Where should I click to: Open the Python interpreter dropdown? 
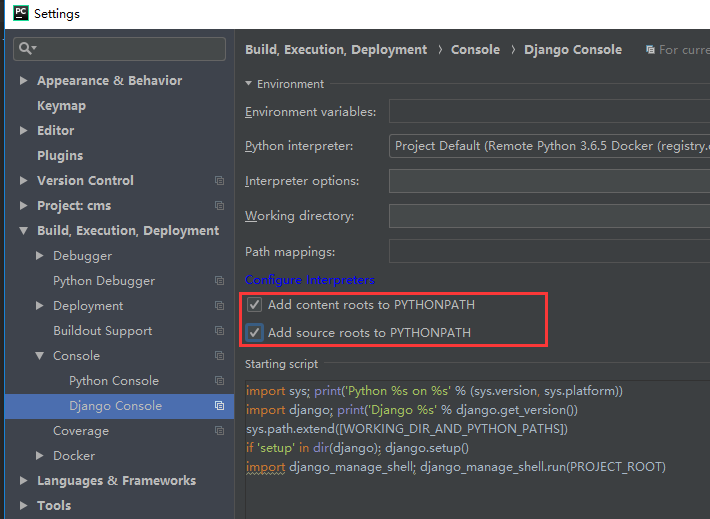(549, 146)
